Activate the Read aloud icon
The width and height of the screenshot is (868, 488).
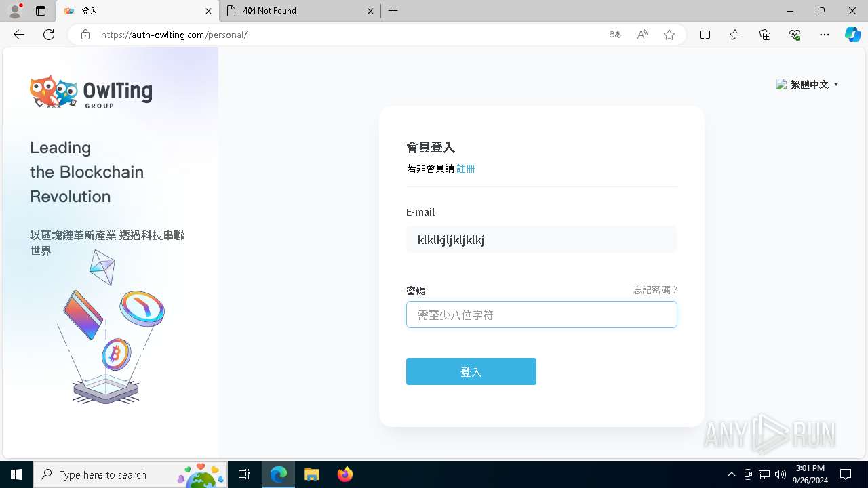(642, 35)
